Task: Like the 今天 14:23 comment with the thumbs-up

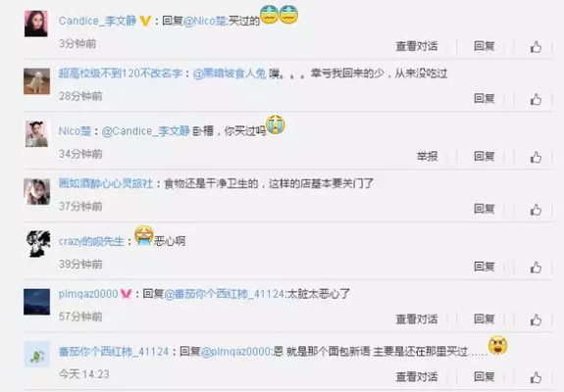Action: [x=536, y=377]
